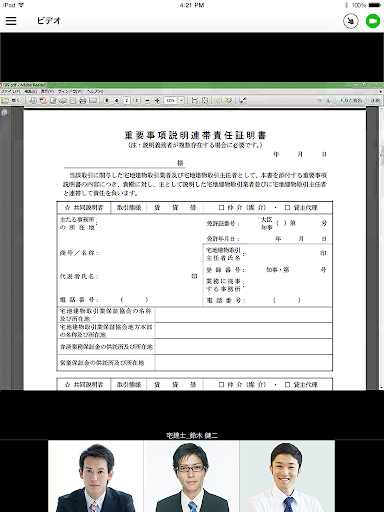Go to next page with down arrow

117,100
